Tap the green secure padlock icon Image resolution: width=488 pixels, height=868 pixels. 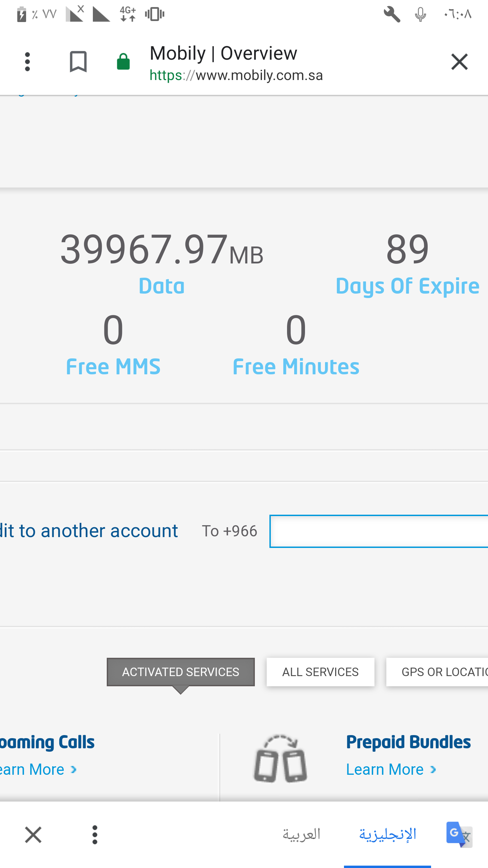(123, 62)
